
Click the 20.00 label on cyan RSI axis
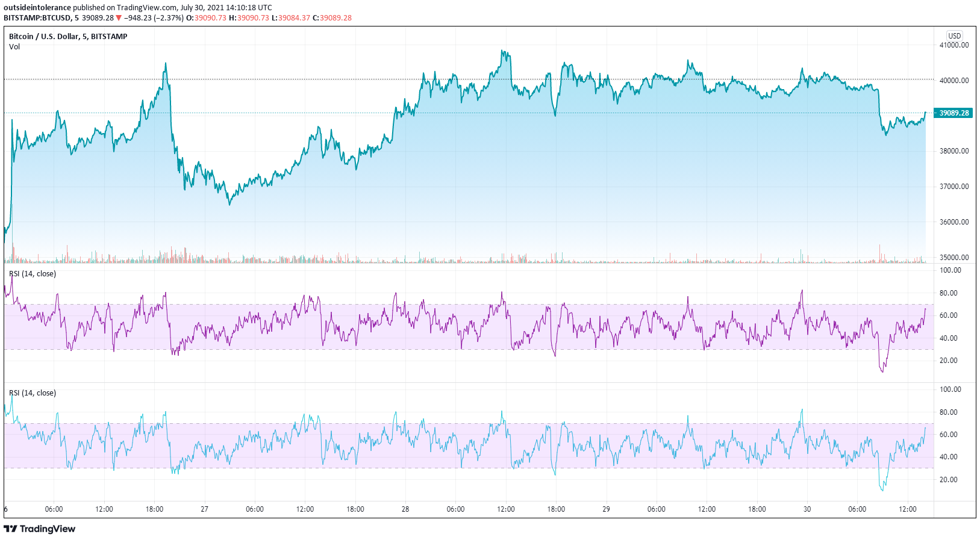(x=949, y=480)
